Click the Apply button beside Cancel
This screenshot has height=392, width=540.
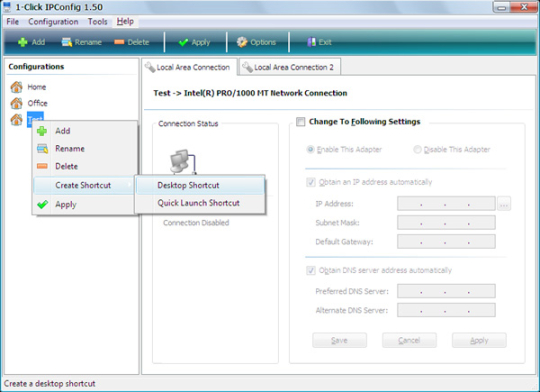click(479, 340)
